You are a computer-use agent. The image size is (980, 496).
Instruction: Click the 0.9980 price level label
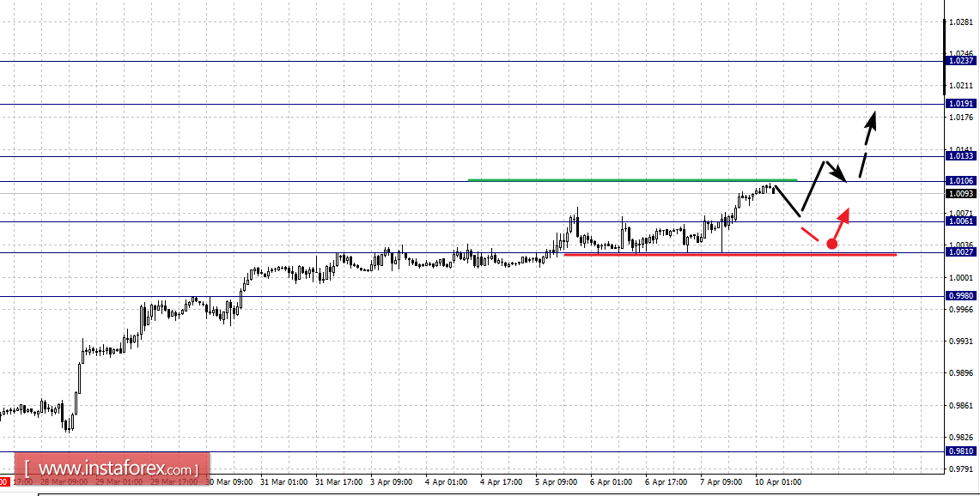tap(960, 296)
